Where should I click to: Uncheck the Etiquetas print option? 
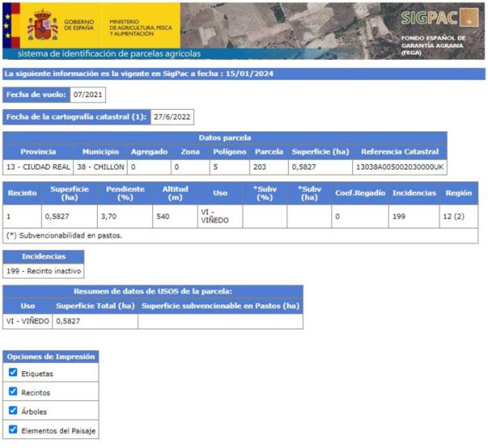point(13,373)
